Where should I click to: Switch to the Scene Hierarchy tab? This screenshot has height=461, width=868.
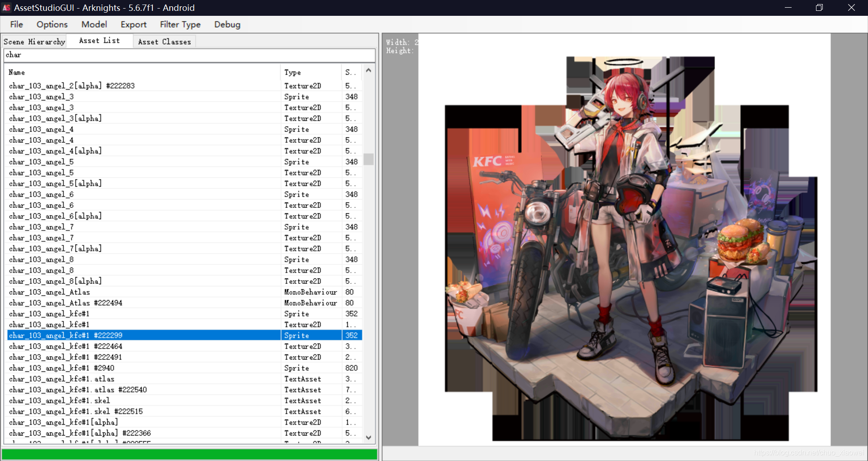click(34, 42)
